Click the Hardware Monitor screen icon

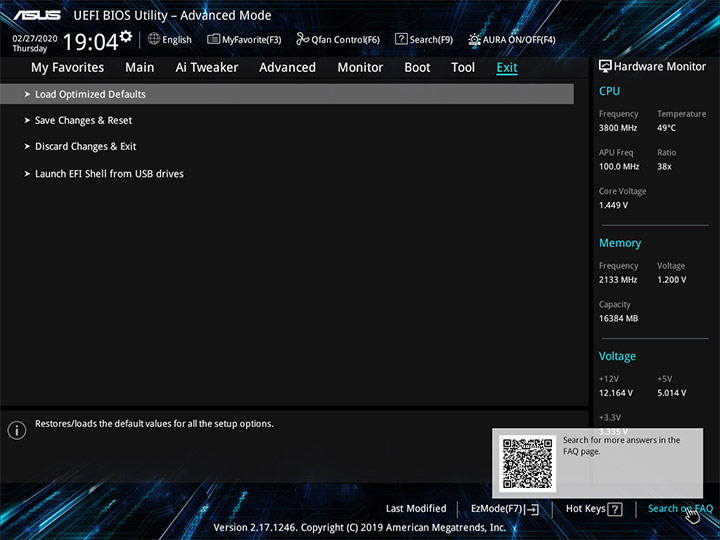click(605, 66)
